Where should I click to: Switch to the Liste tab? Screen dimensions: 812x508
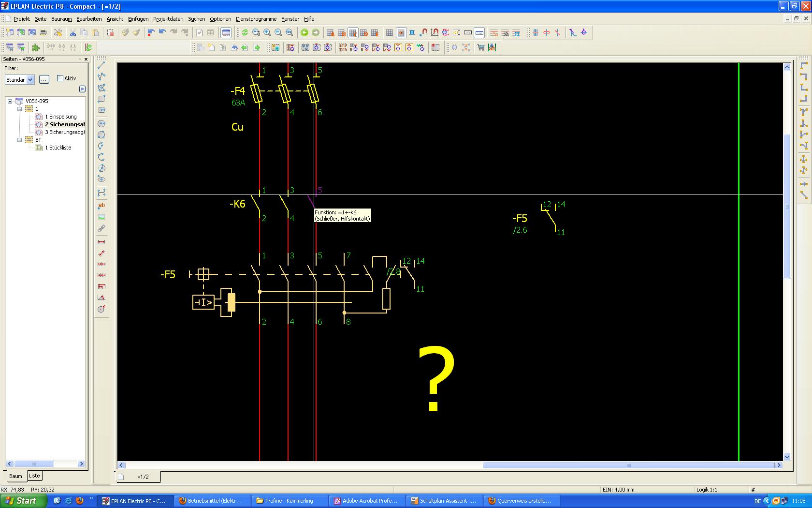click(x=34, y=476)
